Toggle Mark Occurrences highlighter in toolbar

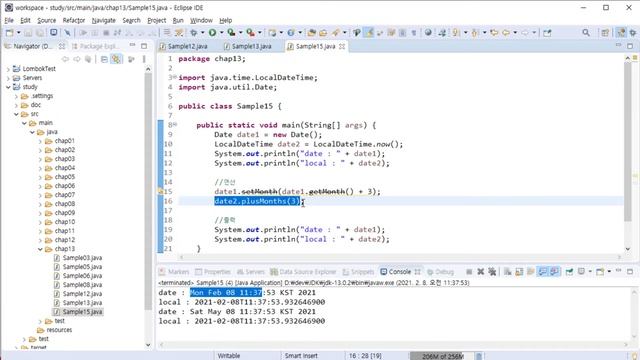(369, 32)
